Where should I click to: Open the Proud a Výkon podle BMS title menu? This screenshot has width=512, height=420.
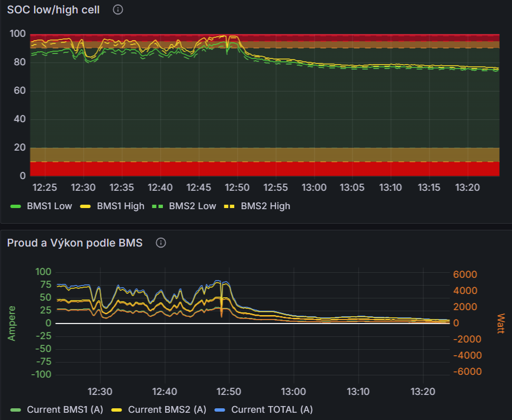click(x=75, y=243)
